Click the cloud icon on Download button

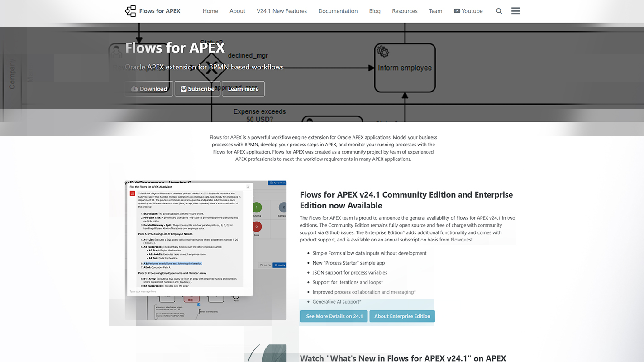click(x=134, y=89)
